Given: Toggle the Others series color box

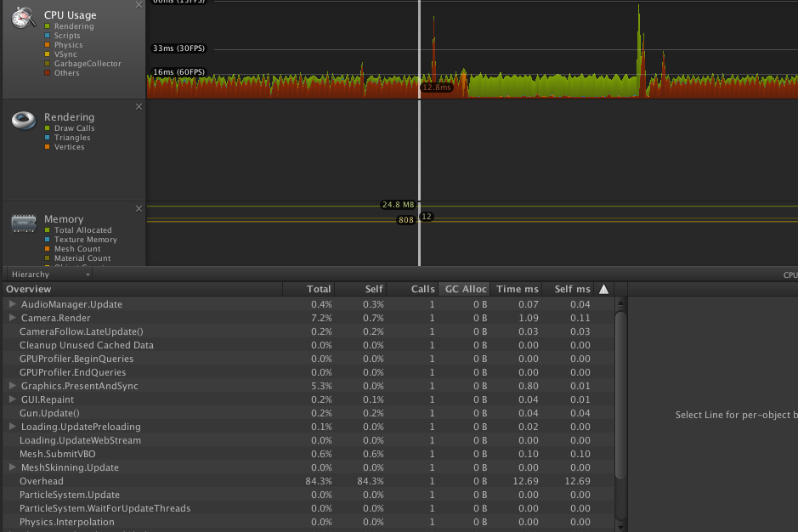Looking at the screenshot, I should [x=48, y=73].
